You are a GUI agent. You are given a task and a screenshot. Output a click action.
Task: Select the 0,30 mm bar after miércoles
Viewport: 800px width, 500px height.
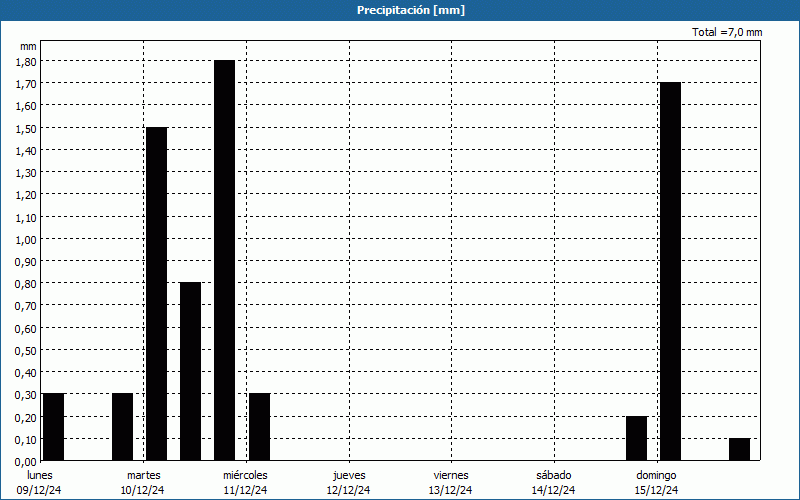click(260, 427)
